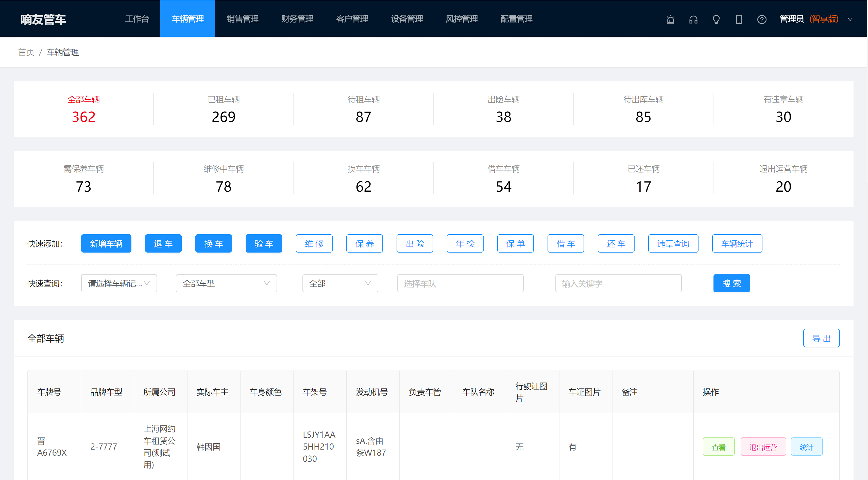Click the 借车 quick-add button
868x480 pixels.
tap(566, 243)
